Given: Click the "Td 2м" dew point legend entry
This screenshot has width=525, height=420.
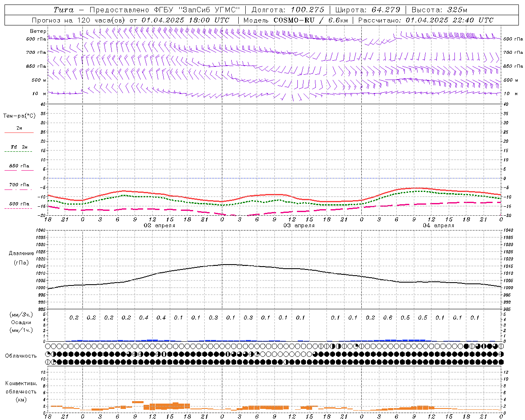Looking at the screenshot, I should tap(19, 147).
